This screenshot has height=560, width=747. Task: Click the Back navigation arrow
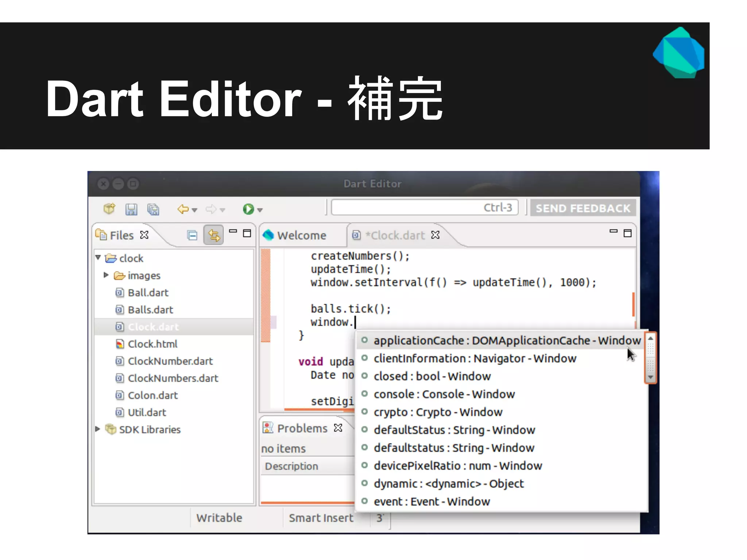pos(183,209)
